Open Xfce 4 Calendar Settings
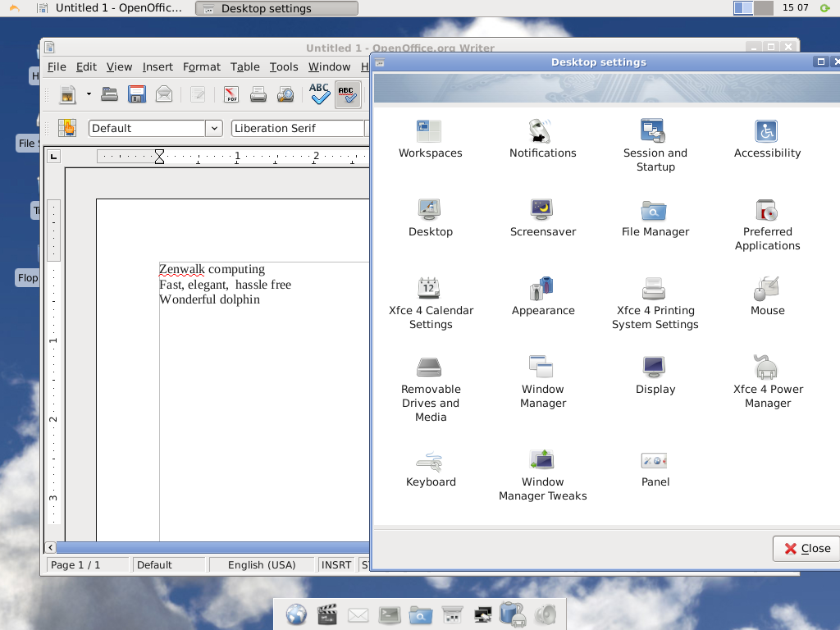This screenshot has height=630, width=840. pos(430,304)
